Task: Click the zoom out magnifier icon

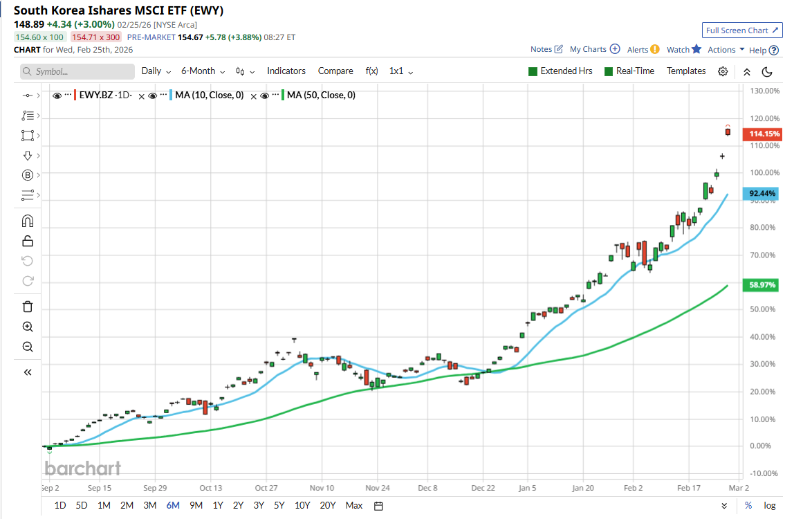Action: (x=28, y=347)
